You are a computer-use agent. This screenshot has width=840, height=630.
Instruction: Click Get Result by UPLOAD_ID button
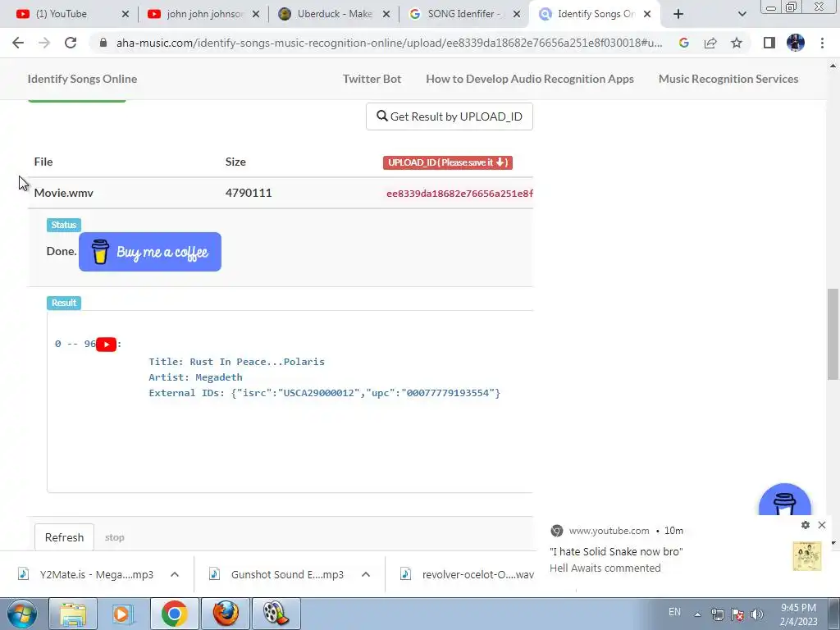pos(450,116)
